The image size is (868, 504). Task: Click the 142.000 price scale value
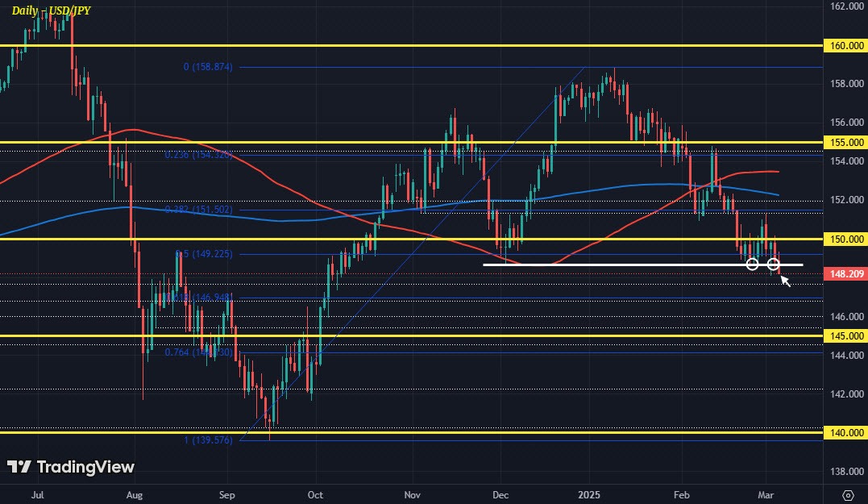coord(847,394)
